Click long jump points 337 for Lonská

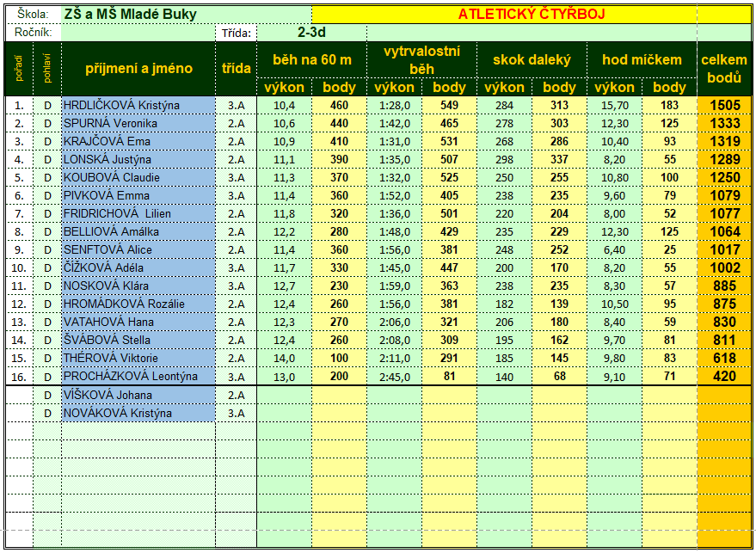[x=559, y=160]
